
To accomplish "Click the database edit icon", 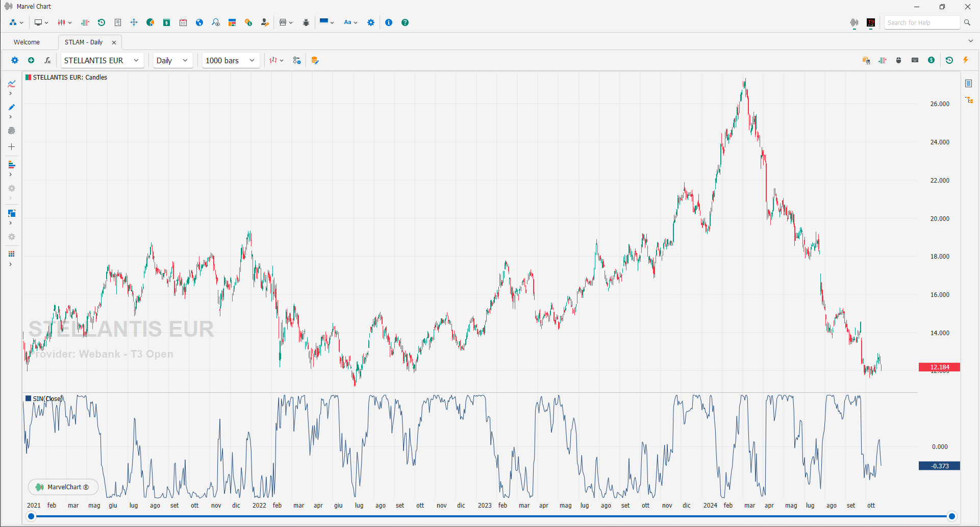I will [315, 60].
